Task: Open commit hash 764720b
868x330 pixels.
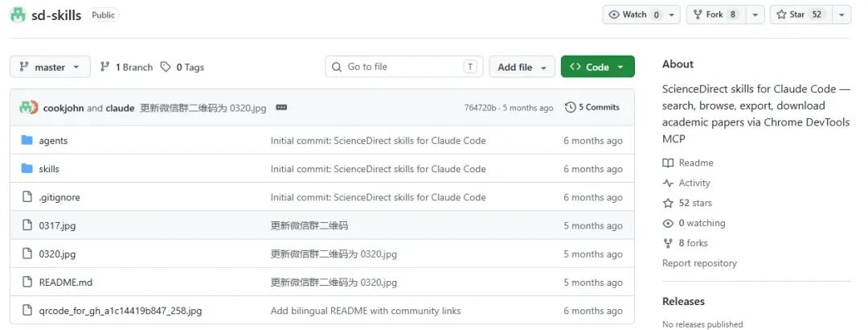Action: [481, 108]
